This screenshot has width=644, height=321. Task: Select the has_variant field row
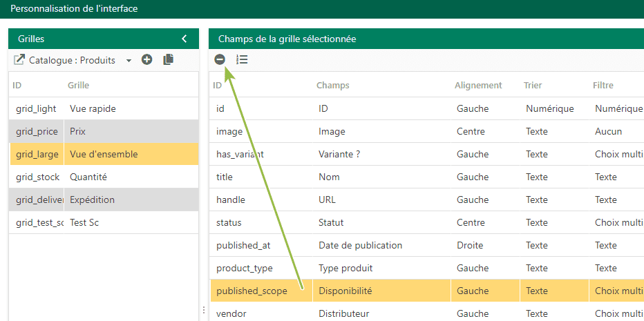pos(427,155)
